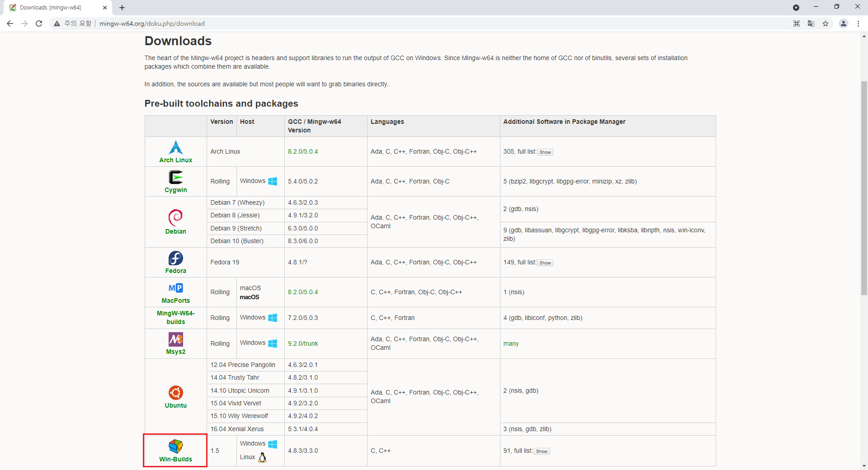Viewport: 868px width, 470px height.
Task: Click the Fedora logo icon
Action: (175, 258)
